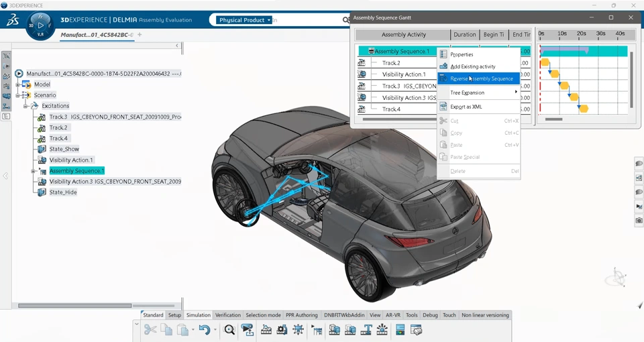Click the sunburst highlight icon in the bottom toolbar

pyautogui.click(x=382, y=329)
